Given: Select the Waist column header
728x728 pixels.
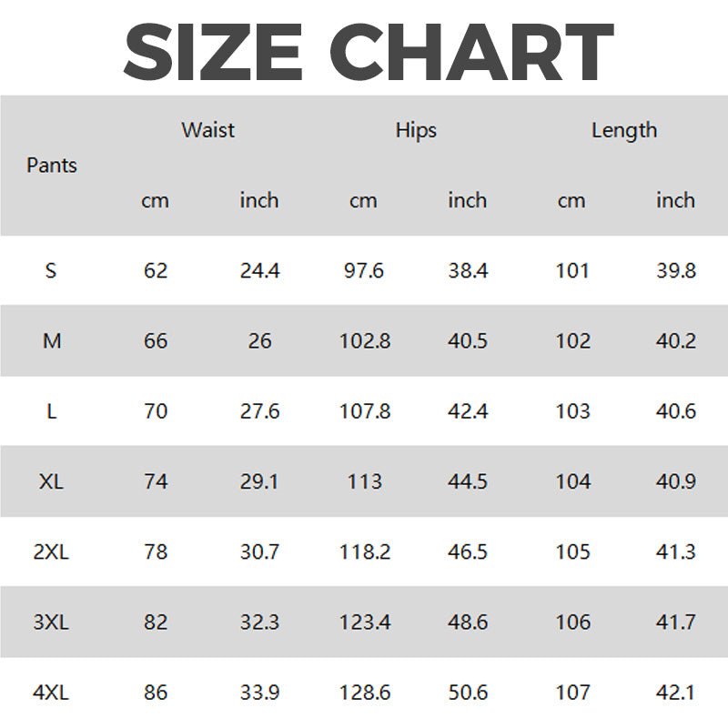Looking at the screenshot, I should click(207, 130).
